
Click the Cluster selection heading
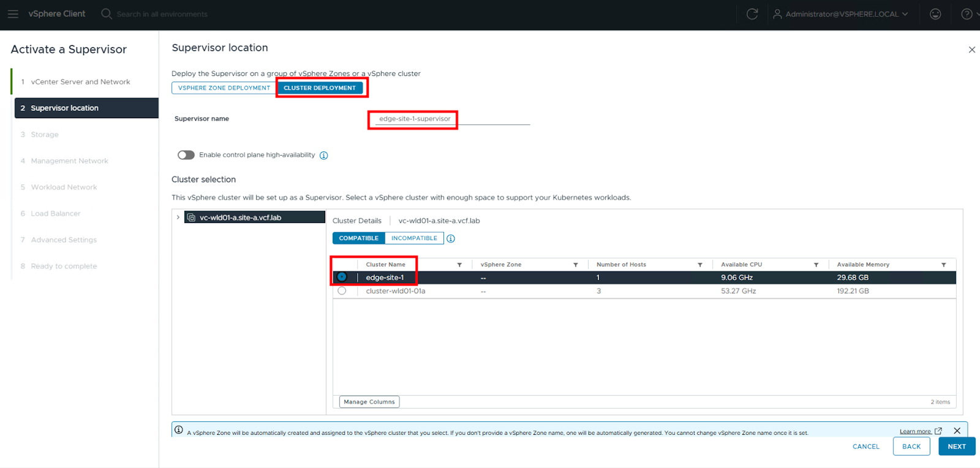[204, 179]
